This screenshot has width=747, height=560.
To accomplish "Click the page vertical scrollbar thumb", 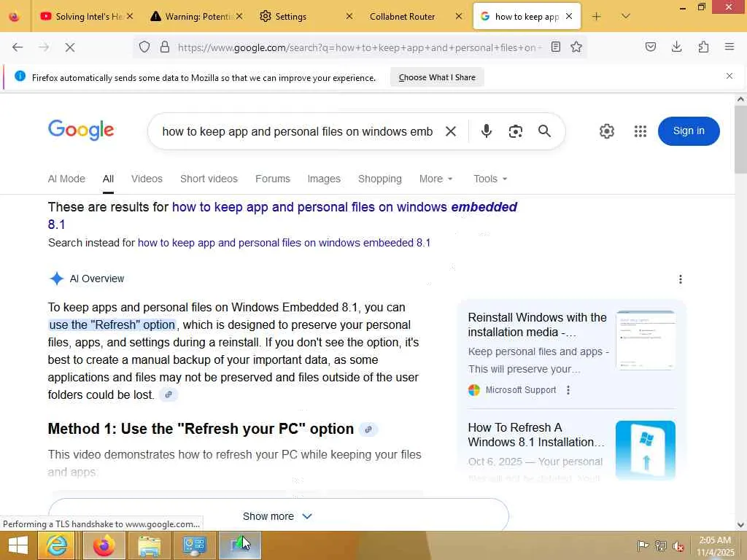I will click(740, 139).
